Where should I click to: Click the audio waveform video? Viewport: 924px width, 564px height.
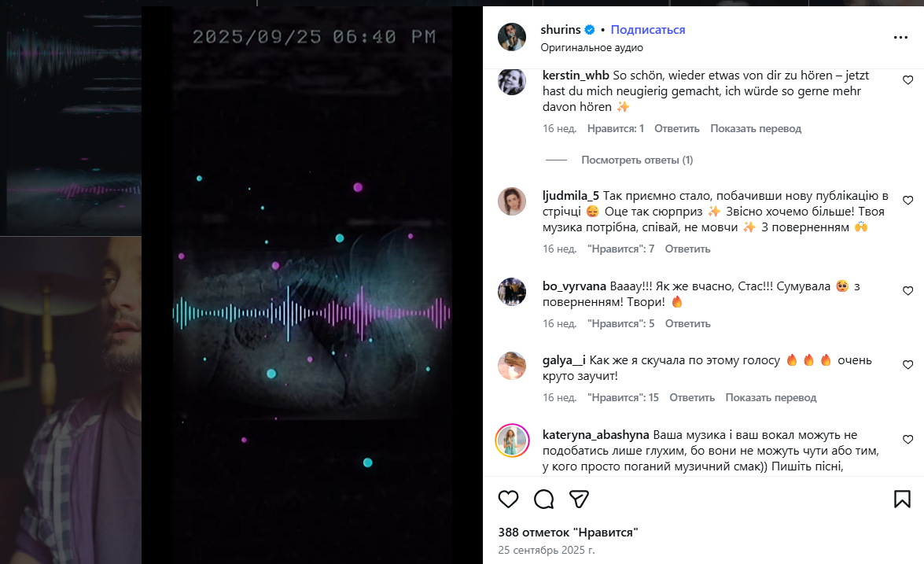tap(311, 286)
